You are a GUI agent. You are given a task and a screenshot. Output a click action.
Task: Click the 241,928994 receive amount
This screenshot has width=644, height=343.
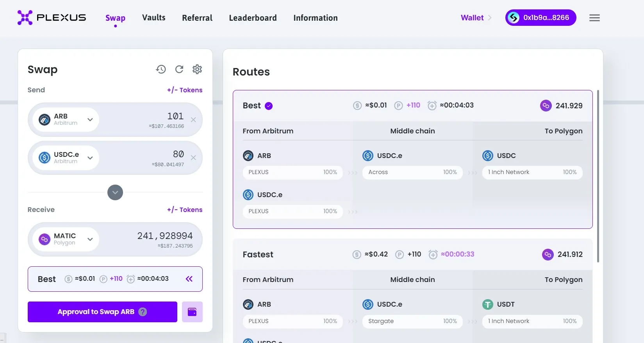click(x=165, y=236)
